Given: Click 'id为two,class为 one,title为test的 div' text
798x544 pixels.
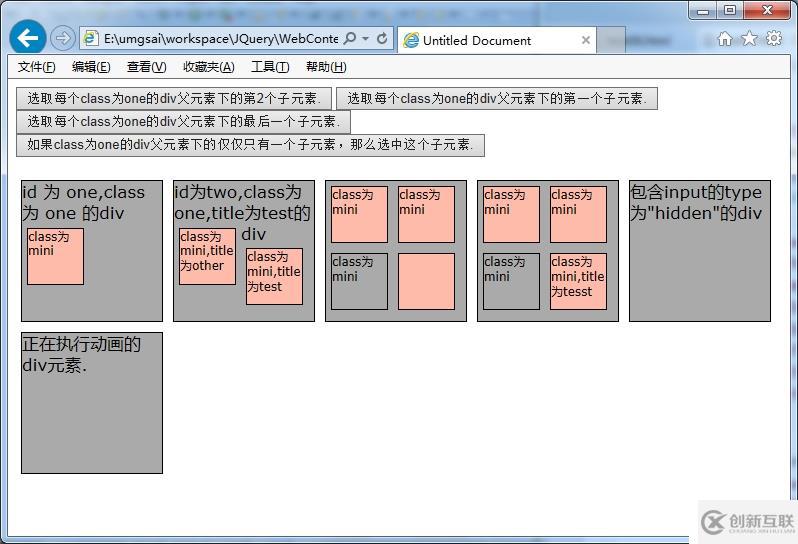Looking at the screenshot, I should tap(242, 213).
